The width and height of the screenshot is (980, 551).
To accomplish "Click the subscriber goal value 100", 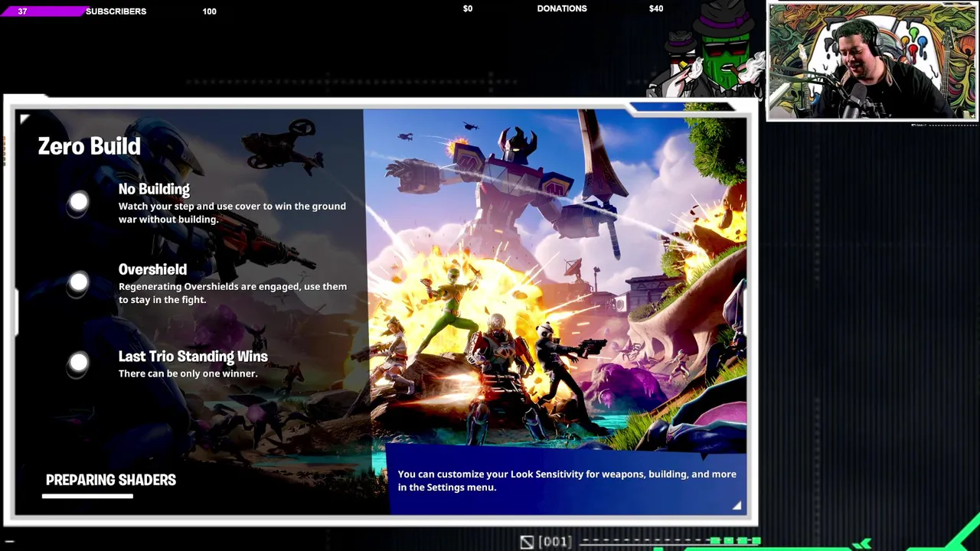I will (x=209, y=11).
